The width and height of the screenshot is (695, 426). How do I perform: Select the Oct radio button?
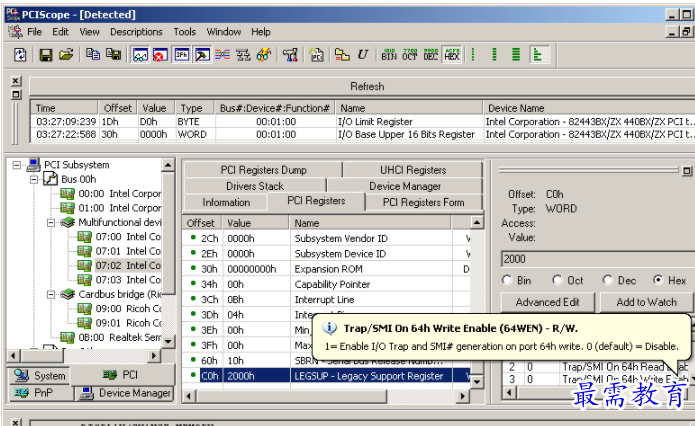pyautogui.click(x=556, y=280)
